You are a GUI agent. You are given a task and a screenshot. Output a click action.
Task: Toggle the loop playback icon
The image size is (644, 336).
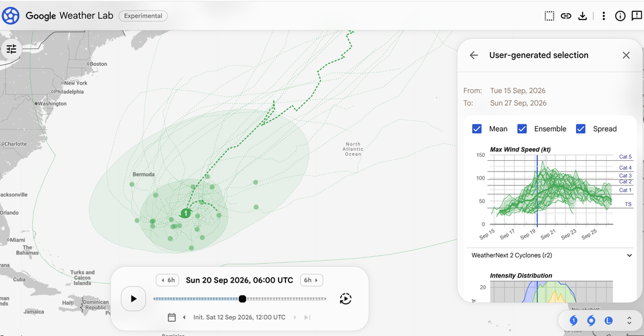click(x=345, y=299)
